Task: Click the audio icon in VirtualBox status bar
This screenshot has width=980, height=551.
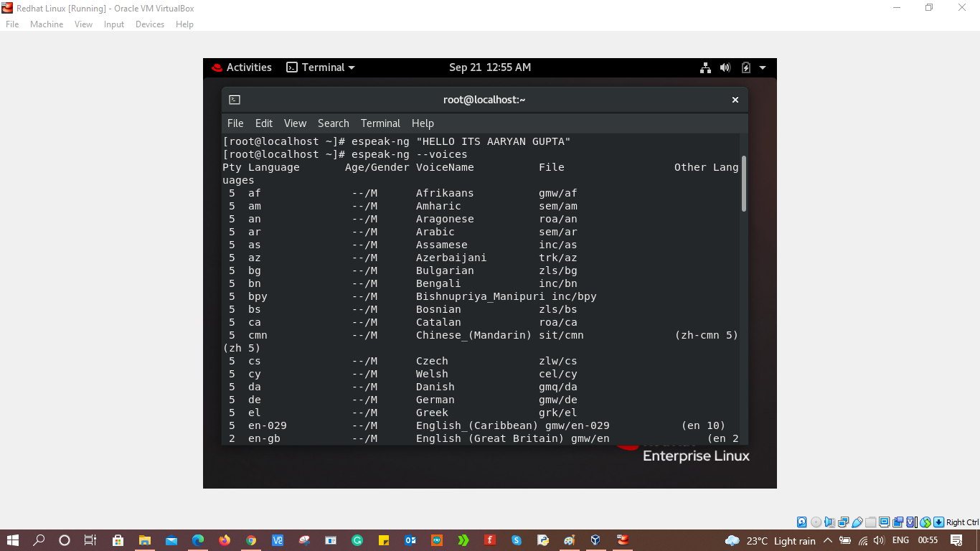Action: click(829, 522)
